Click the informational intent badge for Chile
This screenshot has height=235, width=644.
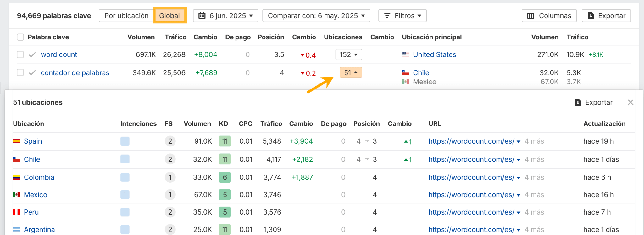coord(125,159)
